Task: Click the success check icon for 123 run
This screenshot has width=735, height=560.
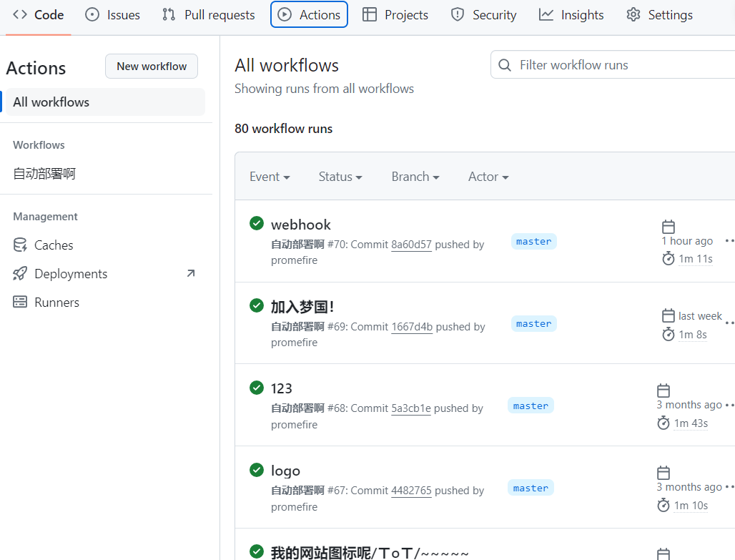Action: [257, 388]
